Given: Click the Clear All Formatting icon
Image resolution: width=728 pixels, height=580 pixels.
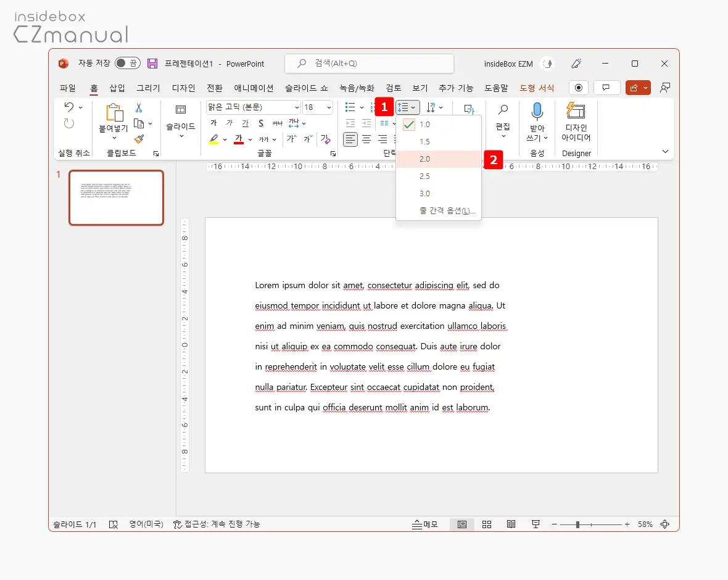Looking at the screenshot, I should 325,139.
